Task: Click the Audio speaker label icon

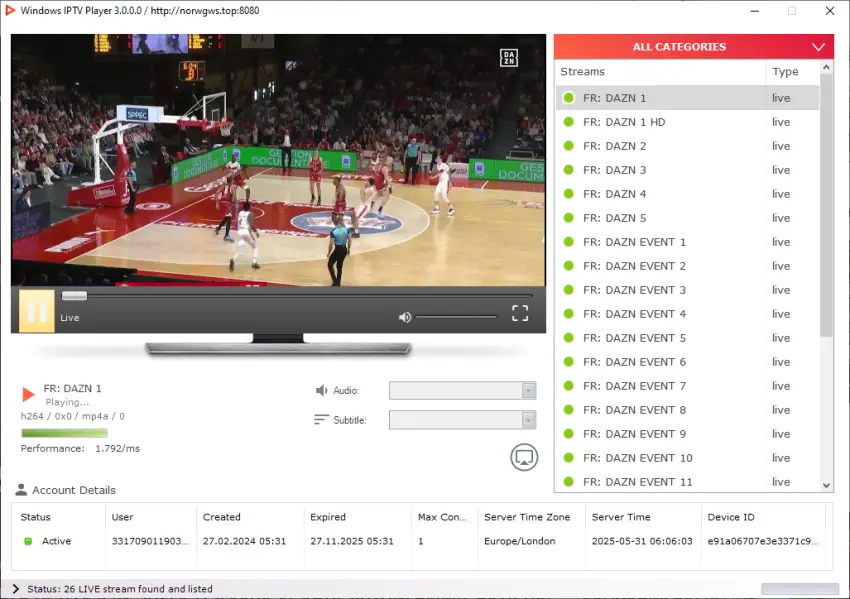Action: pyautogui.click(x=321, y=390)
